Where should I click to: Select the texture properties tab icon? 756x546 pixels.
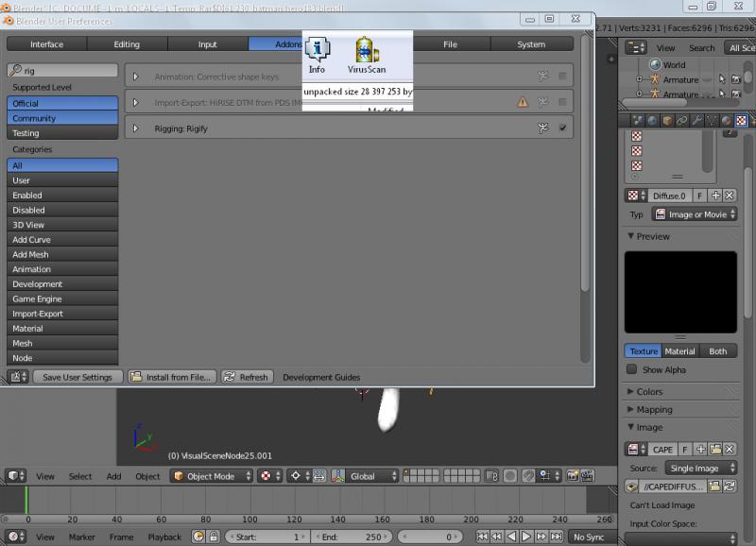click(741, 121)
